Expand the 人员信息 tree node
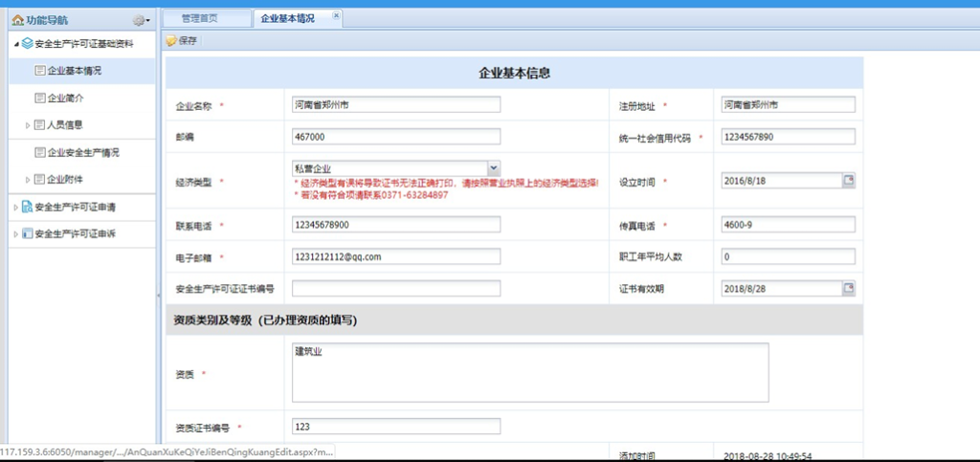Image resolution: width=980 pixels, height=462 pixels. (x=28, y=125)
